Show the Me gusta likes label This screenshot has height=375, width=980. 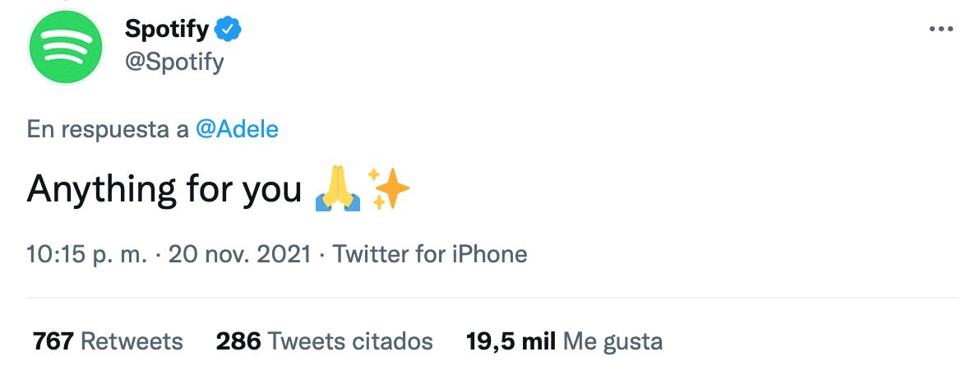(612, 340)
